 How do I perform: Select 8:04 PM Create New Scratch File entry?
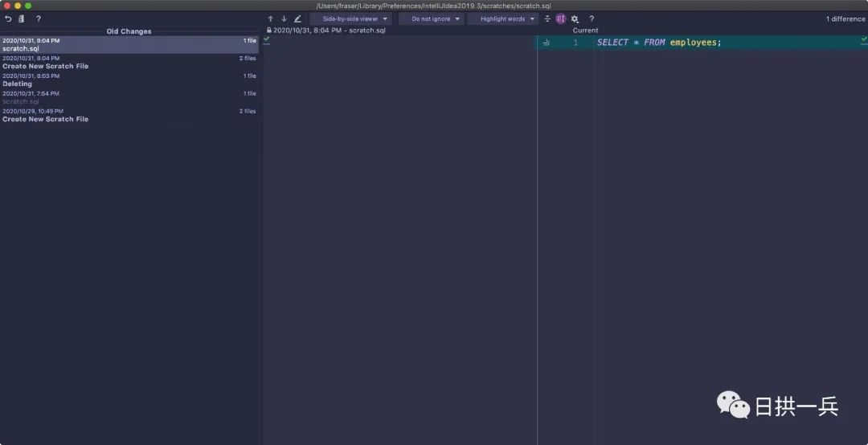(129, 62)
